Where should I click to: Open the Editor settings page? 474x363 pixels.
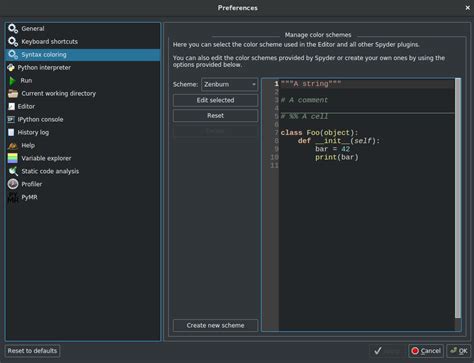click(83, 107)
